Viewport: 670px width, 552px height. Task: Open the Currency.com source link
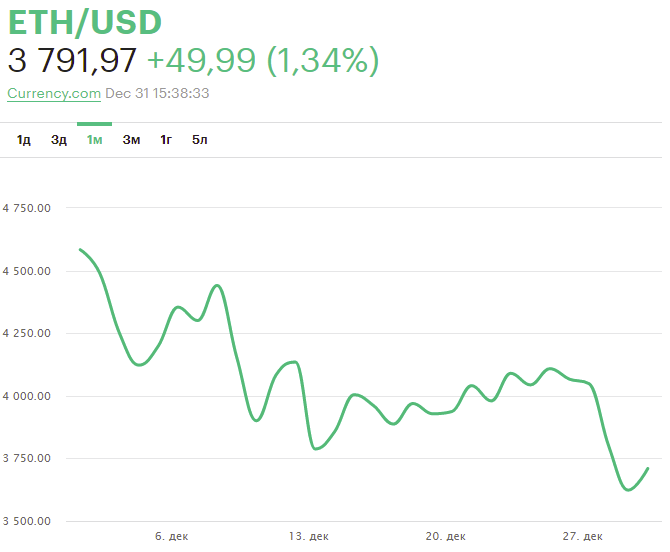[x=54, y=93]
